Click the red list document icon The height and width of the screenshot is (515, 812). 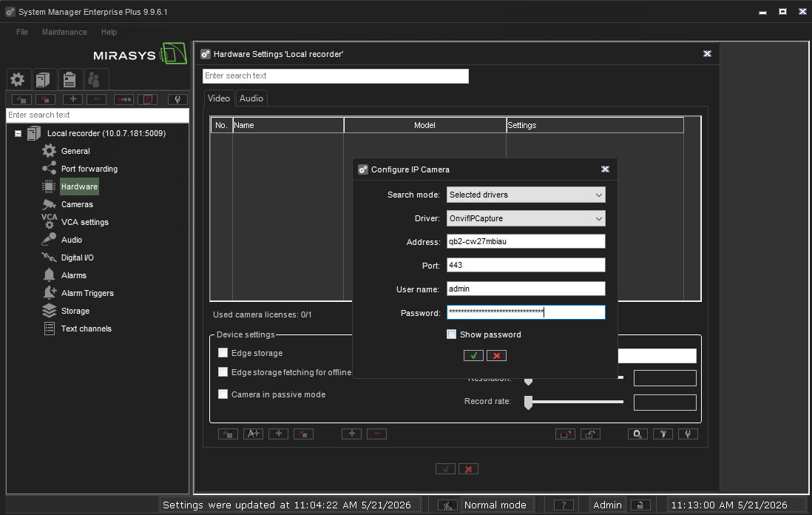(x=148, y=99)
